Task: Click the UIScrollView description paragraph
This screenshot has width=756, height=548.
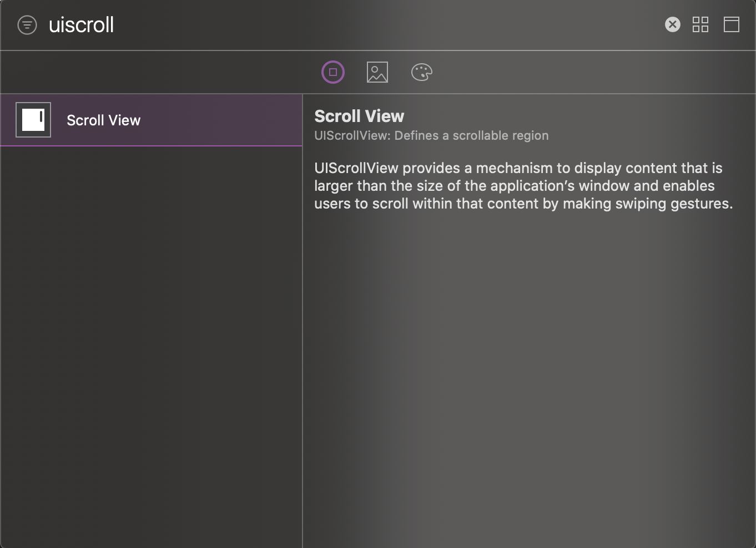Action: pyautogui.click(x=523, y=186)
